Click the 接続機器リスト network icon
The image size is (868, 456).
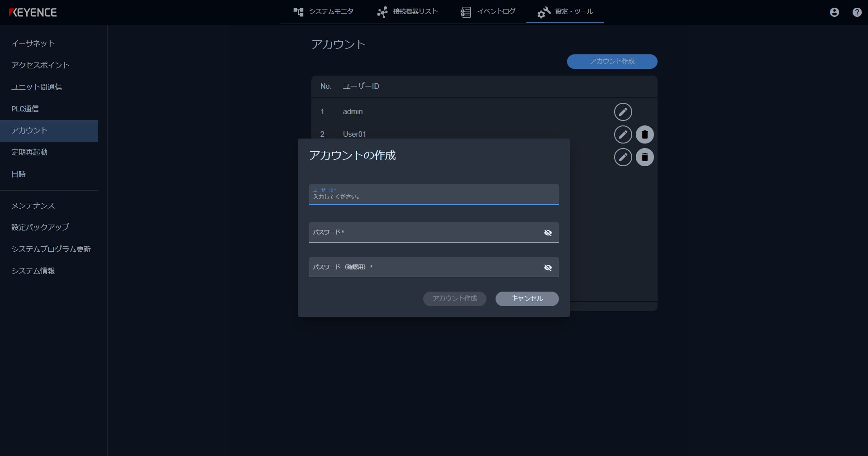point(382,12)
